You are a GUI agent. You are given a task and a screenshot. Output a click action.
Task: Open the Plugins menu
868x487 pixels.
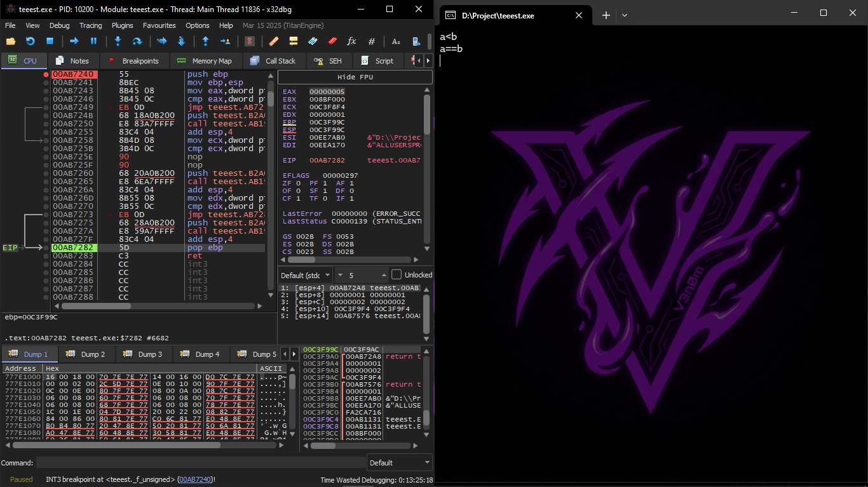[122, 25]
